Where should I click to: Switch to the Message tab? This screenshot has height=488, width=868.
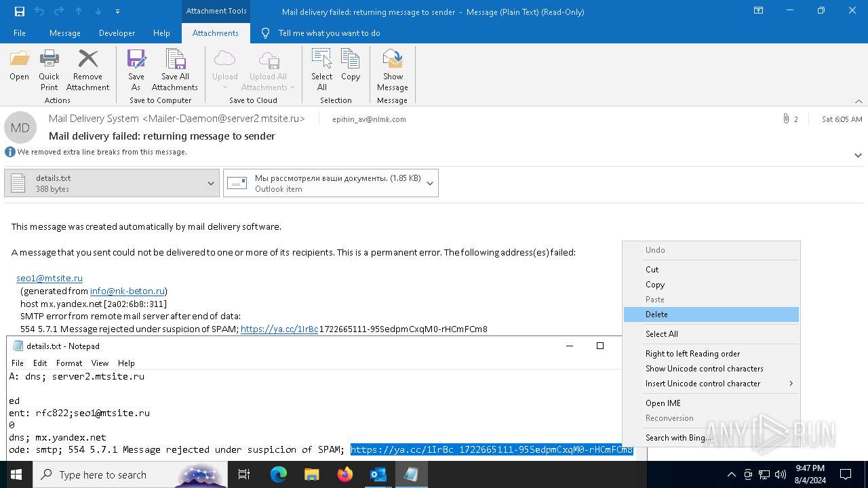point(65,33)
